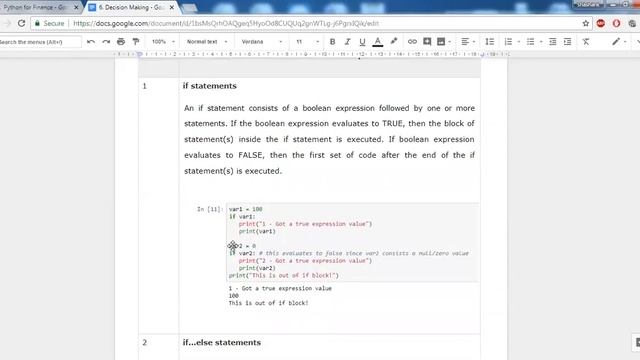Click the browser Reload button
The image size is (640, 360).
click(21, 23)
